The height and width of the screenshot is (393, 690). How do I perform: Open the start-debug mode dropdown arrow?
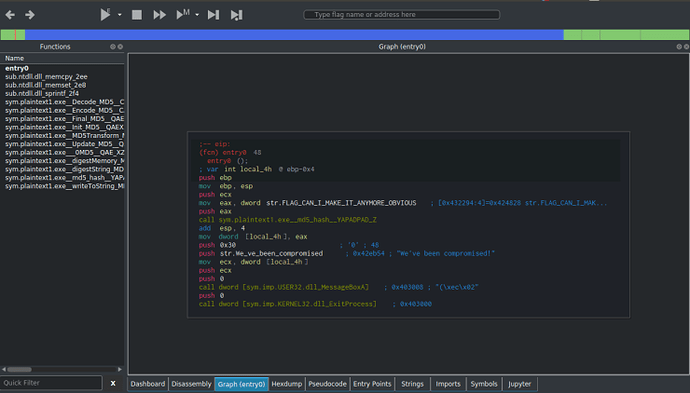coord(119,15)
